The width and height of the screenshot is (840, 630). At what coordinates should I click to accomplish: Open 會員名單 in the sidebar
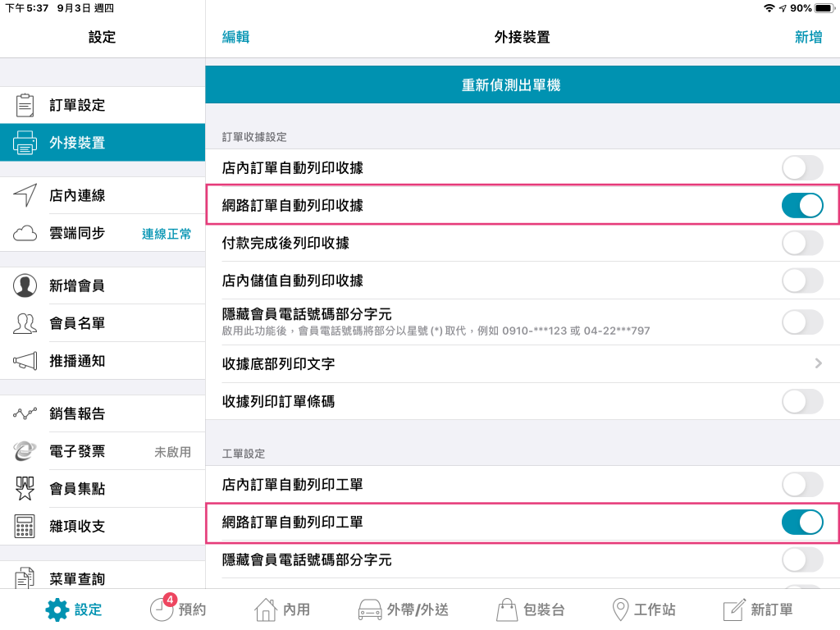point(77,323)
